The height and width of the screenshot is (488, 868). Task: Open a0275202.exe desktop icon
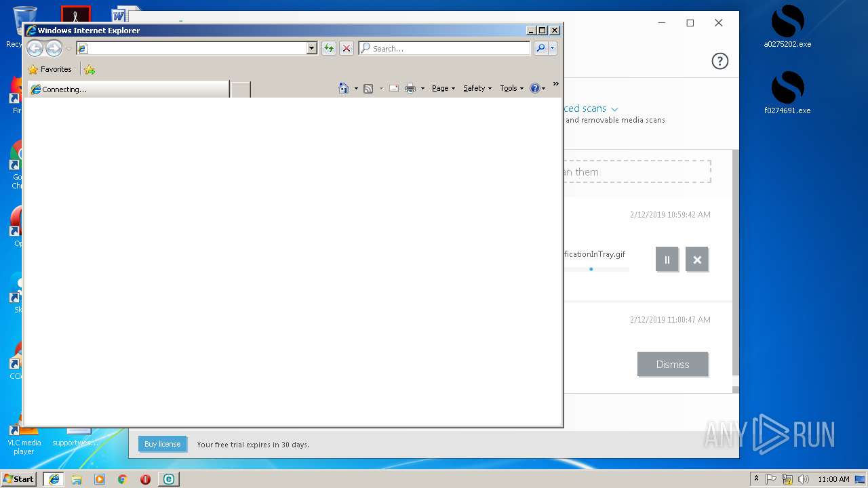pyautogui.click(x=787, y=27)
